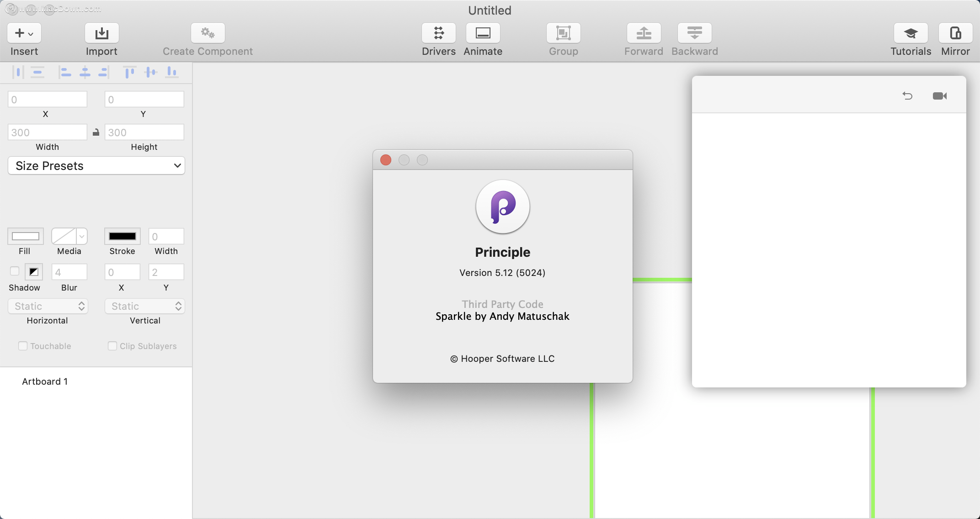Open the Shadow color swatch

(34, 272)
